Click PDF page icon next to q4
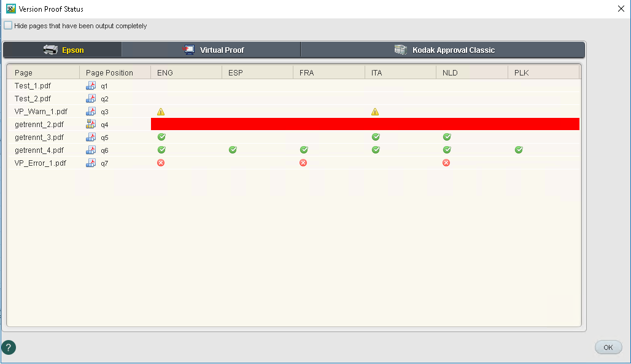This screenshot has height=364, width=631. [91, 125]
